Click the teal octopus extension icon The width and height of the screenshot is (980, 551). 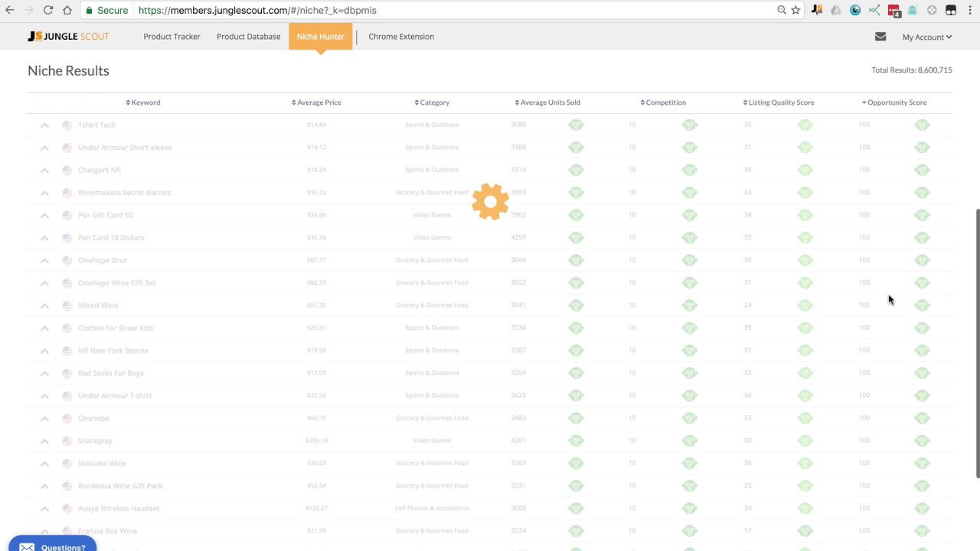coord(913,10)
